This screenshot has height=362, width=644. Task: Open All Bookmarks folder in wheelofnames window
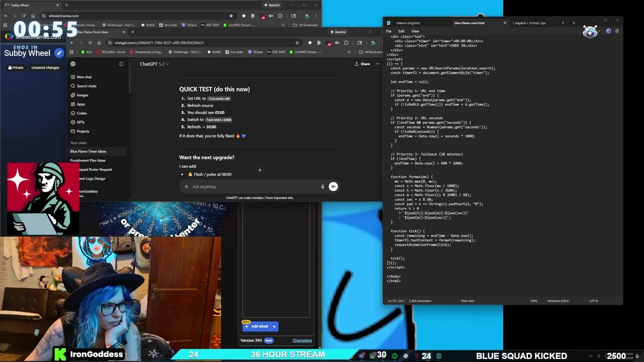click(306, 25)
